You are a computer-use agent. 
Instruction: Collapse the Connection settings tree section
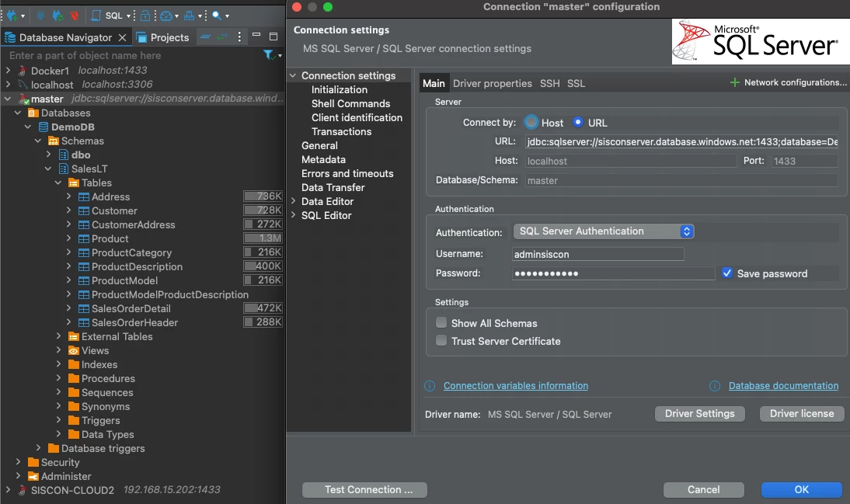293,75
